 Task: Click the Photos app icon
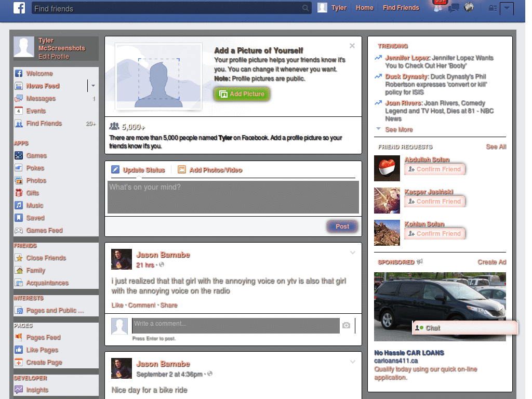click(19, 180)
